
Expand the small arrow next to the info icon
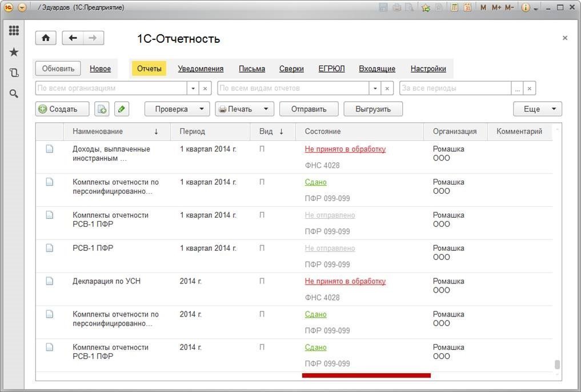coord(536,9)
